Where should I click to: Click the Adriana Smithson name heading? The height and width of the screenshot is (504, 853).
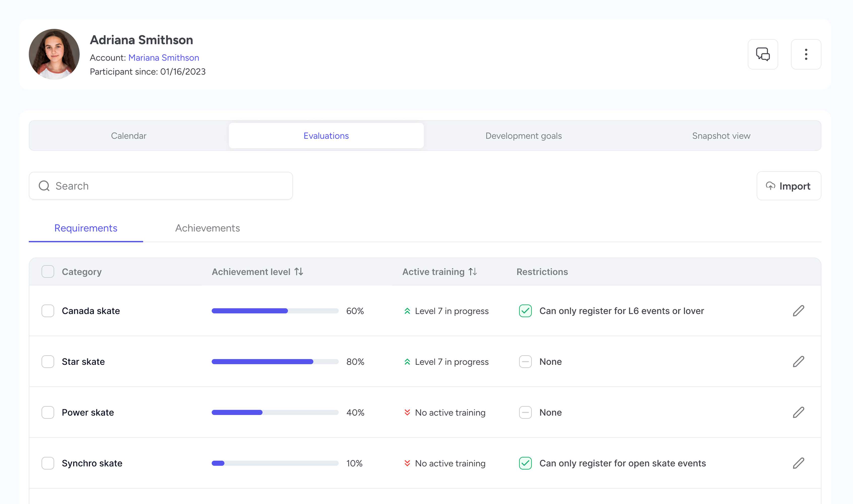point(141,40)
